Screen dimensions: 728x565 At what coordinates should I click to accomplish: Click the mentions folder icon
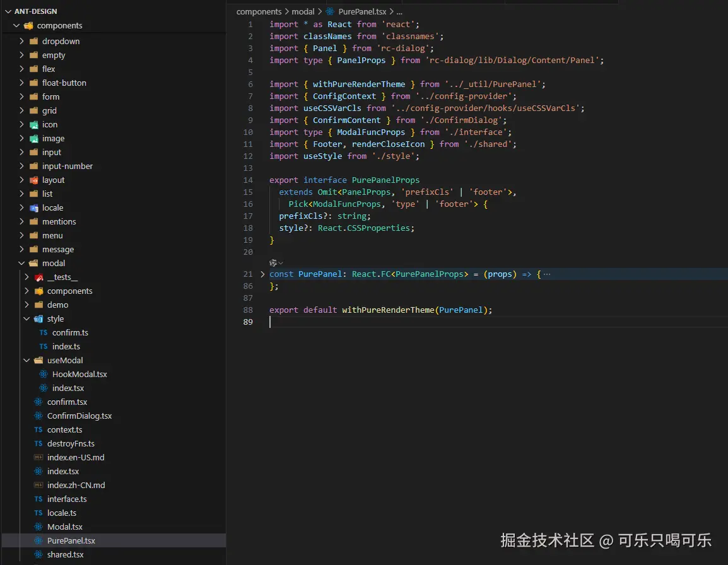34,221
